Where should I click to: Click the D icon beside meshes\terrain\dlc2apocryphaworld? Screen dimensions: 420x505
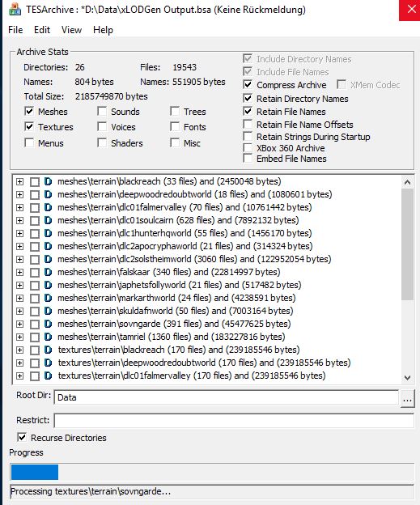[48, 246]
